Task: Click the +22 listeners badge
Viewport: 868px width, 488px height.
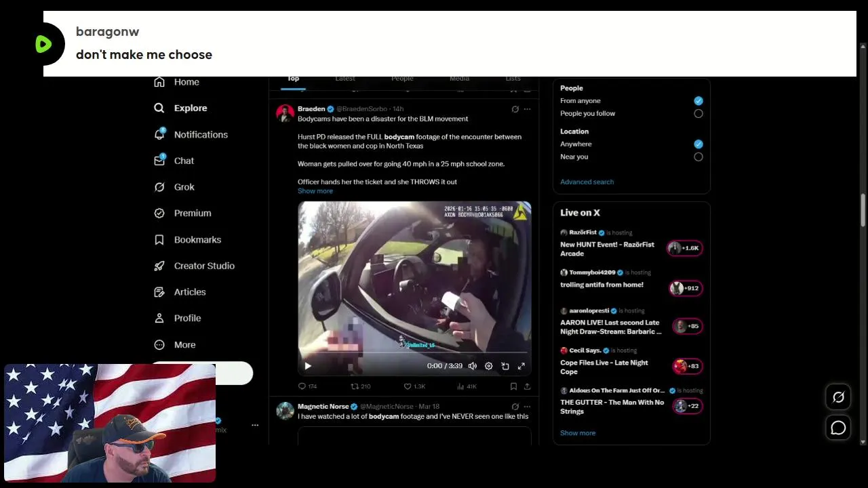Action: click(687, 406)
